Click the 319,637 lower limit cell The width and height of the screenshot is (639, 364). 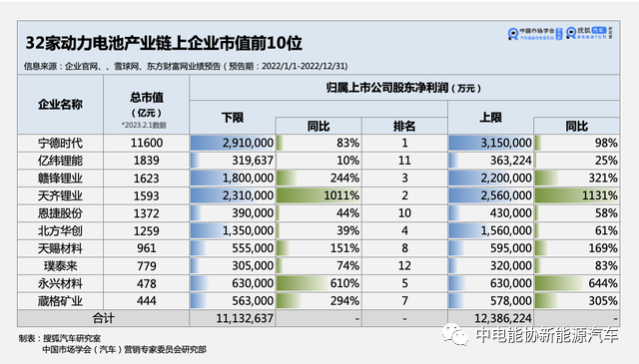(x=233, y=161)
